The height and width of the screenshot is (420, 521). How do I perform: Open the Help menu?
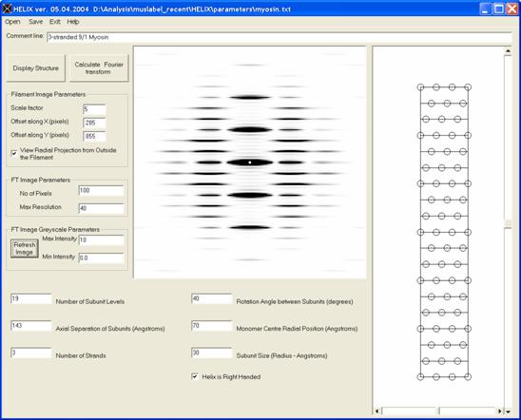[x=73, y=22]
